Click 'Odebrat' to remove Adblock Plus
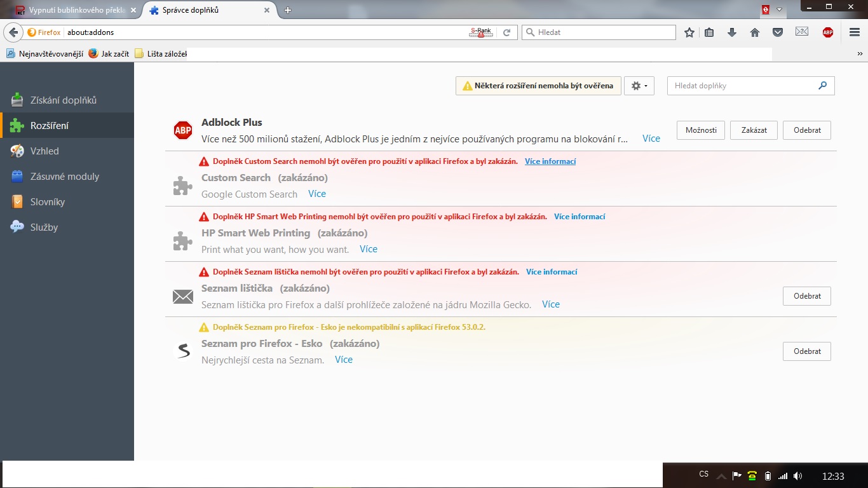The image size is (868, 488). tap(807, 130)
